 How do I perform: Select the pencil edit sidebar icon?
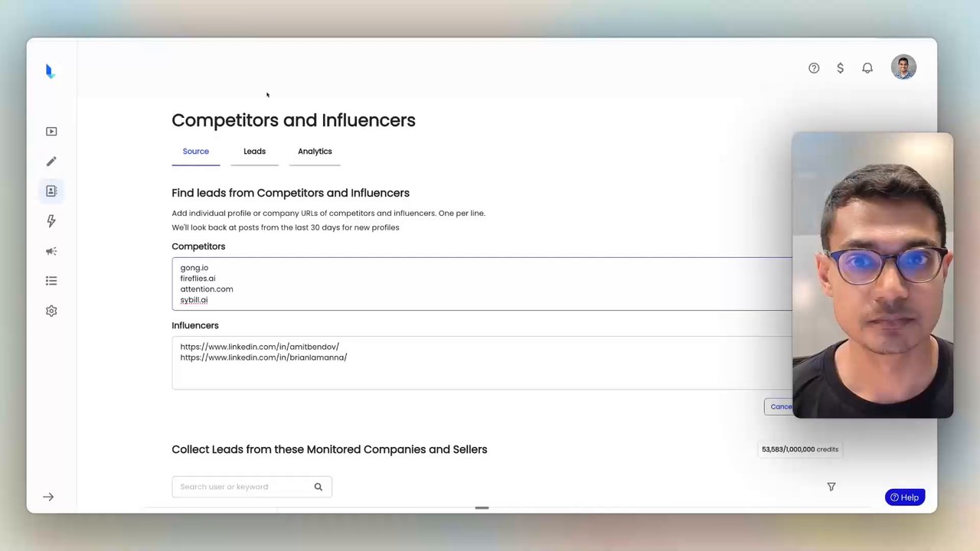pyautogui.click(x=51, y=161)
